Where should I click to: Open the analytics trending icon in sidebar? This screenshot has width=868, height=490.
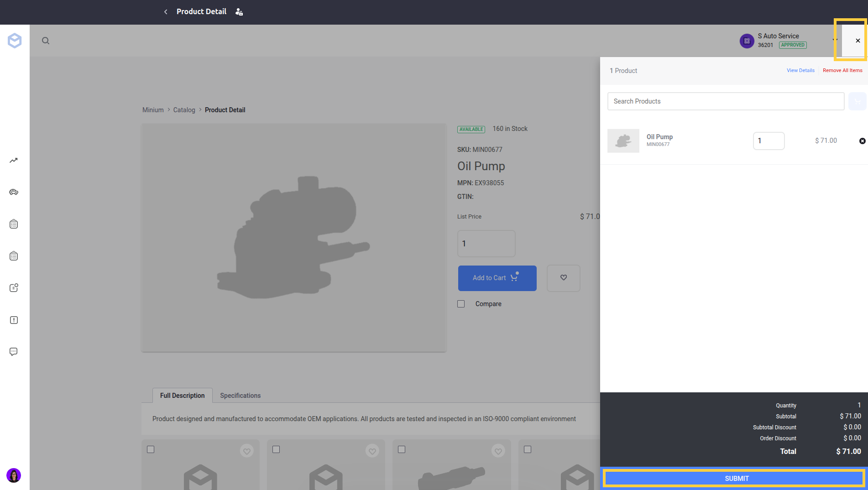click(14, 160)
